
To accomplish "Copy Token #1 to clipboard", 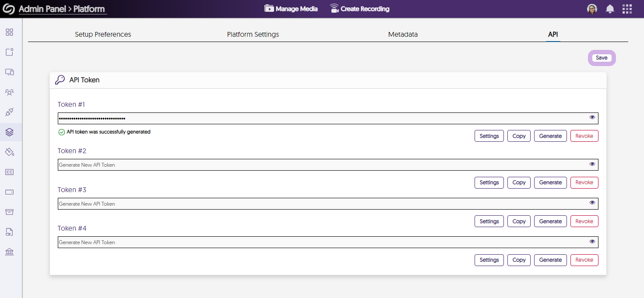I will [519, 136].
